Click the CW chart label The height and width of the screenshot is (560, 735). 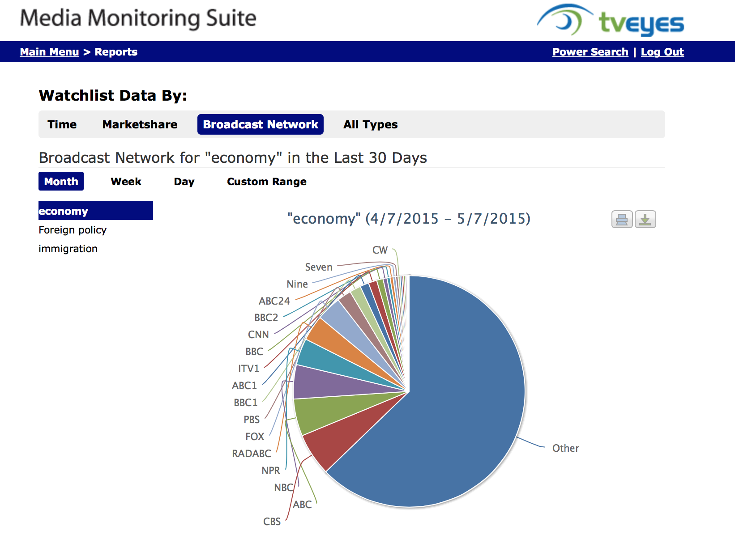point(380,250)
